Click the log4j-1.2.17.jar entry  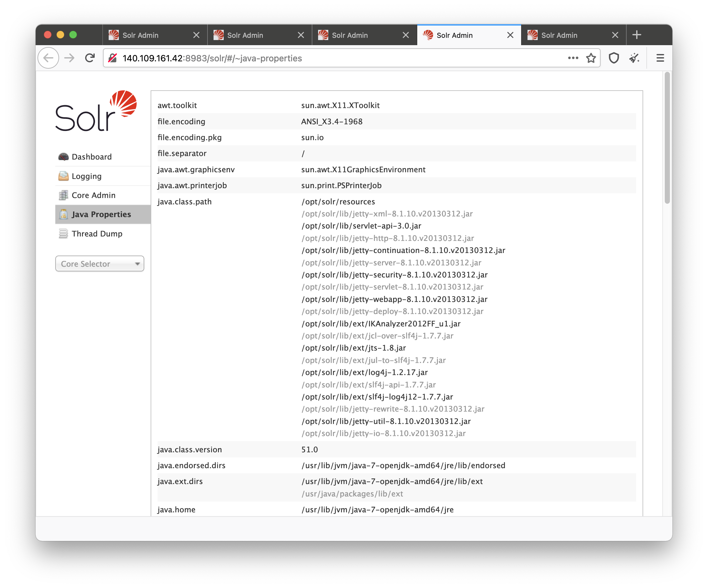pyautogui.click(x=364, y=372)
